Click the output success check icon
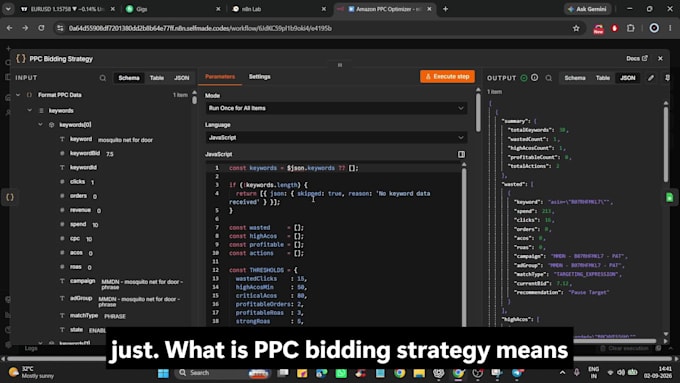Viewport: 680px width, 383px height. point(524,78)
